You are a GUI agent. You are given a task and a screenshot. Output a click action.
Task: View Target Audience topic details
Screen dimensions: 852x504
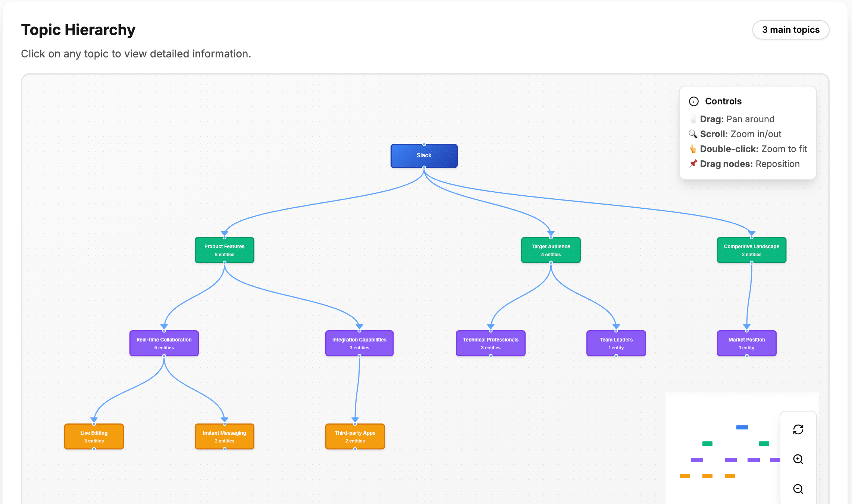click(x=551, y=250)
